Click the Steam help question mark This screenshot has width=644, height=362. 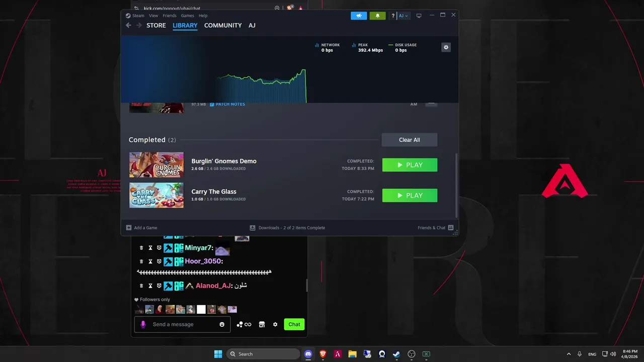point(393,16)
